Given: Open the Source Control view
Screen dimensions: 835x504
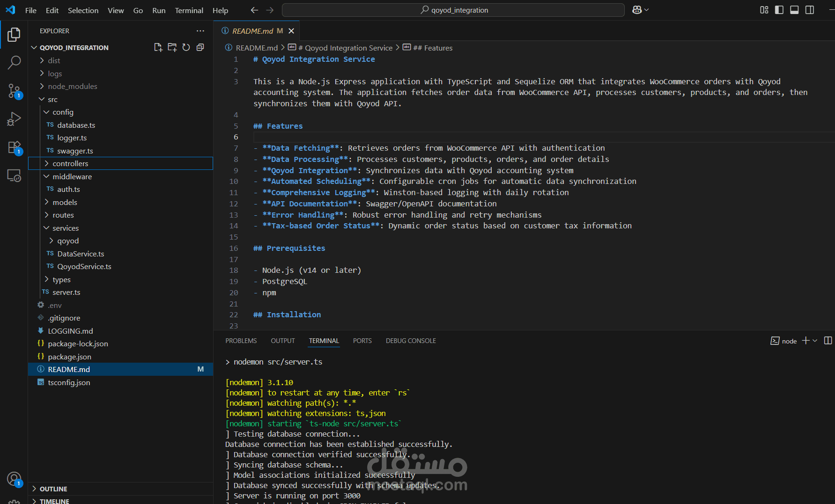Looking at the screenshot, I should click(x=14, y=91).
